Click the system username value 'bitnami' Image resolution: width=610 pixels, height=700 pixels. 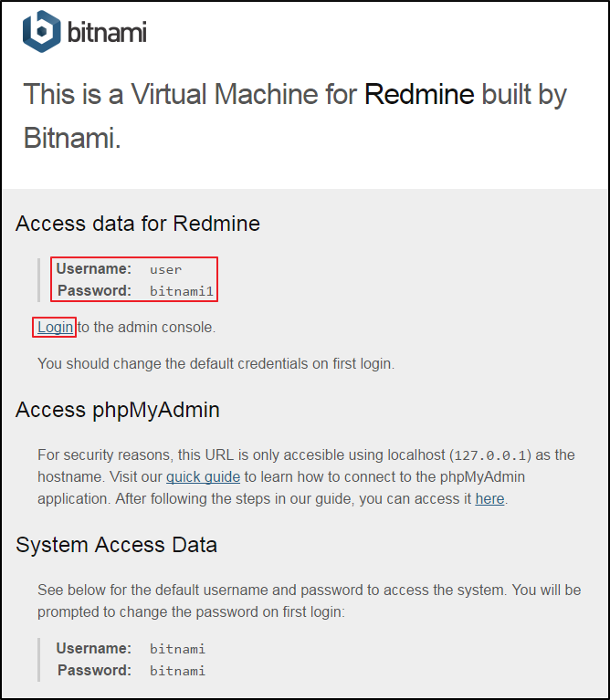[177, 649]
